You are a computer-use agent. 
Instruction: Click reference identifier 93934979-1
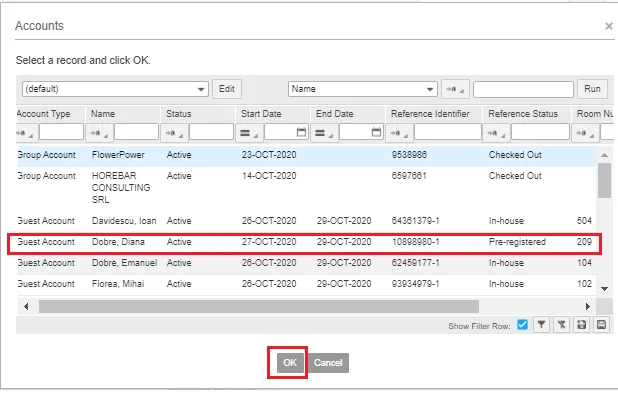click(415, 284)
